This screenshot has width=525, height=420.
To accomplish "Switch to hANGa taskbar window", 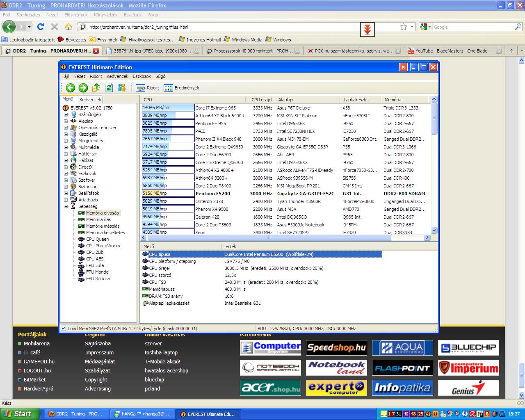I will (x=142, y=414).
